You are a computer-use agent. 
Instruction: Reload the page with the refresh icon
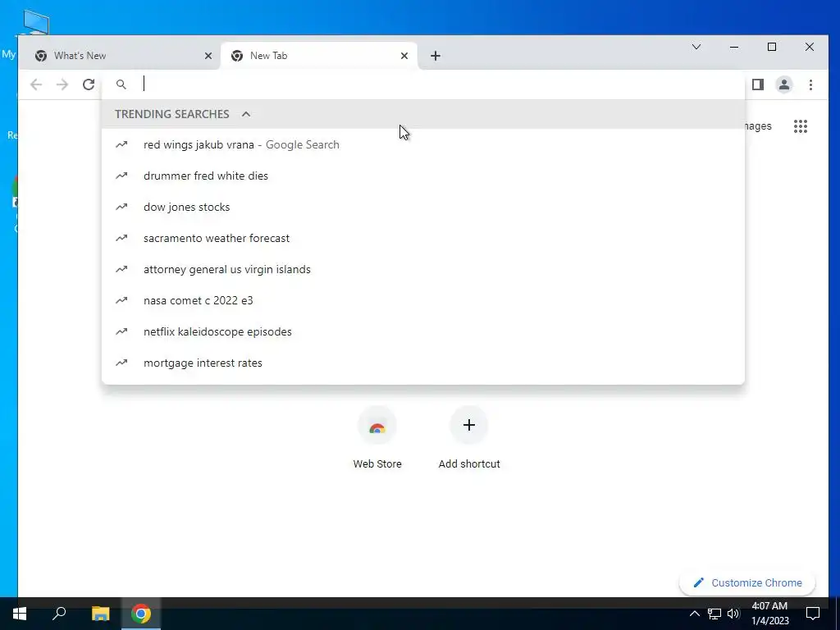pos(89,84)
